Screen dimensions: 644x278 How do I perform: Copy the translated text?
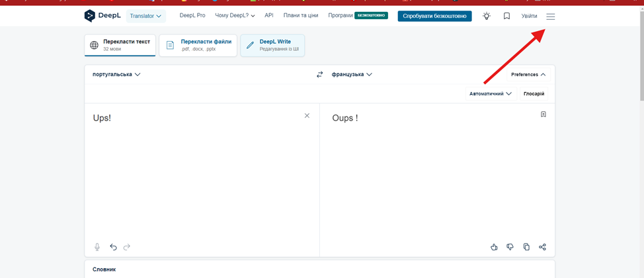coord(526,247)
